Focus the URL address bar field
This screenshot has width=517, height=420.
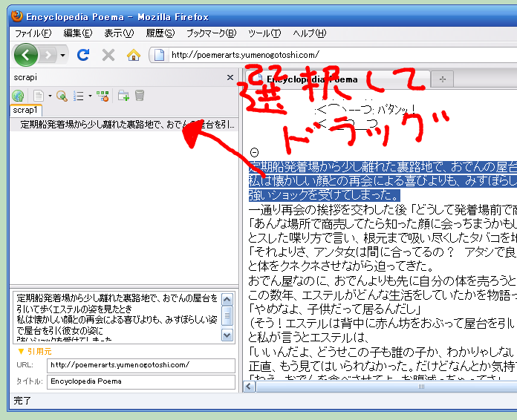pos(343,55)
